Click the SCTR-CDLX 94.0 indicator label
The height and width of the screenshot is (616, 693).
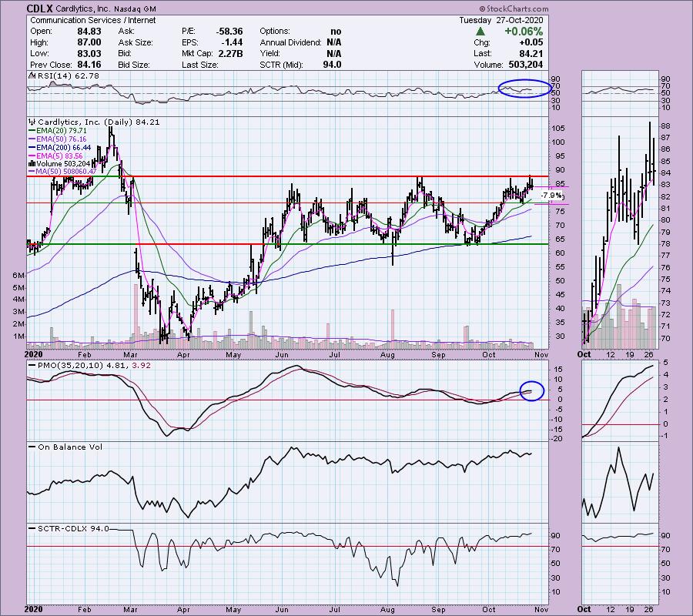coord(73,528)
